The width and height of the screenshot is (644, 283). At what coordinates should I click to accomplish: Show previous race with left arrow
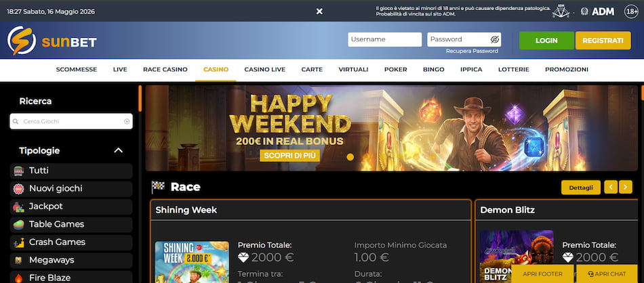point(611,188)
